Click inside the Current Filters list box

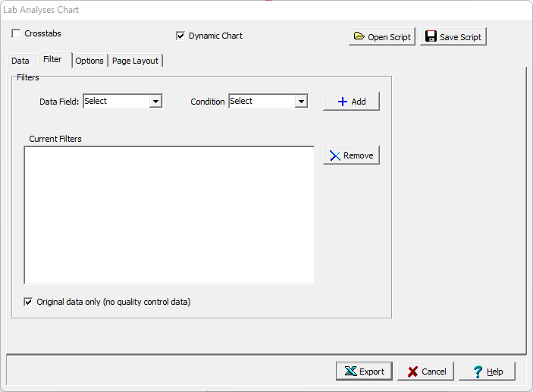point(169,215)
